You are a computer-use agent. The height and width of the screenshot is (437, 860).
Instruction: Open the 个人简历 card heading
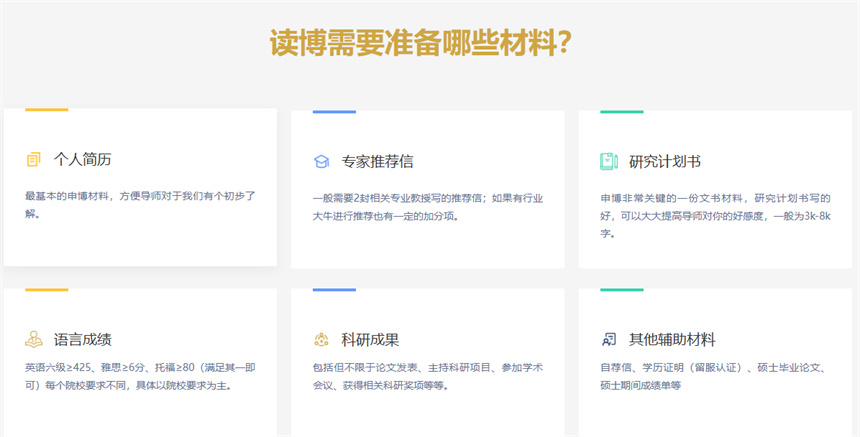(82, 160)
